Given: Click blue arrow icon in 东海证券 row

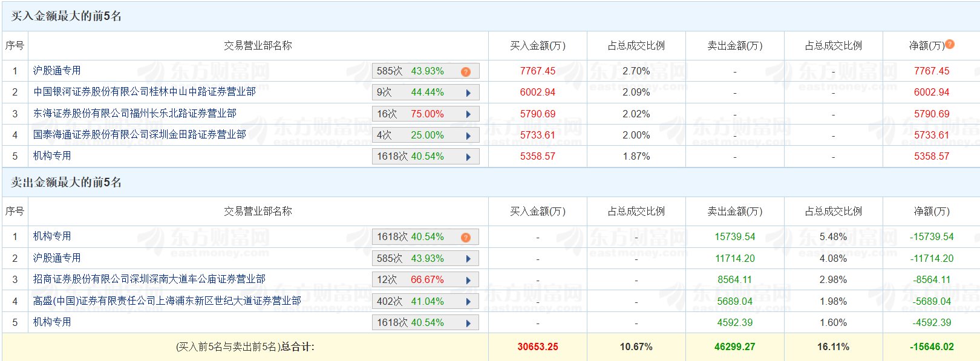Looking at the screenshot, I should [x=468, y=114].
